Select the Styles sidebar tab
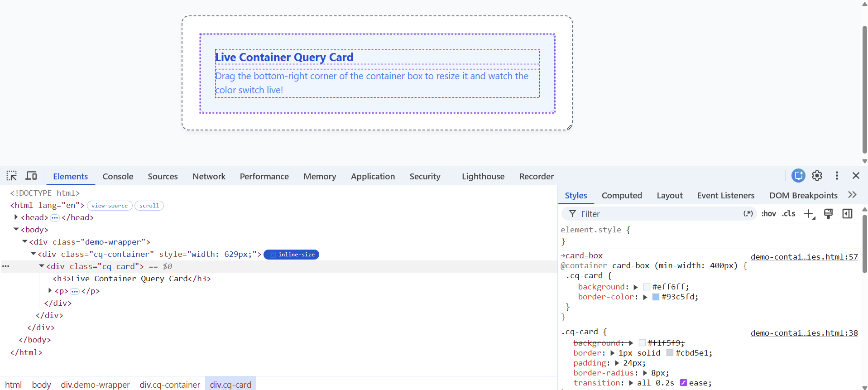Screen dimensions: 868x390 coord(576,195)
